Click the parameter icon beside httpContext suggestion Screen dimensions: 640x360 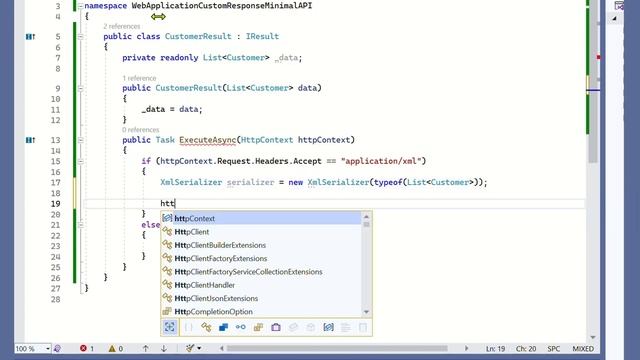167,218
